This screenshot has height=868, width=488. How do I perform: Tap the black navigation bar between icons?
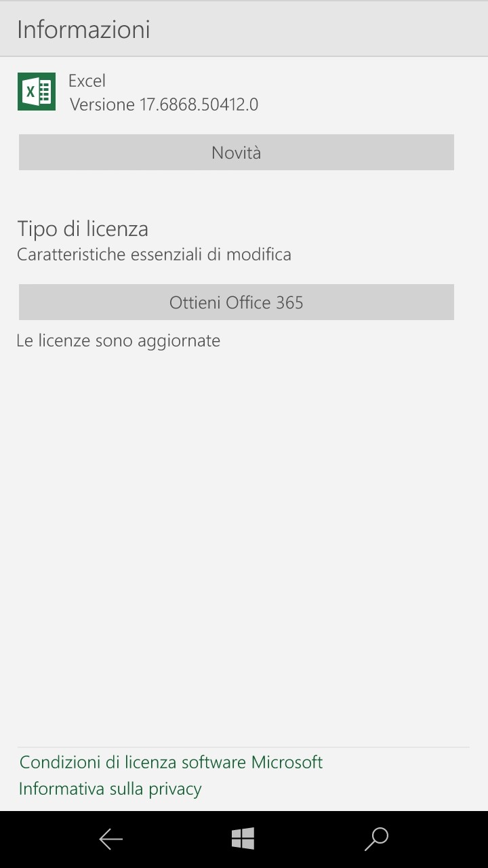(x=176, y=840)
